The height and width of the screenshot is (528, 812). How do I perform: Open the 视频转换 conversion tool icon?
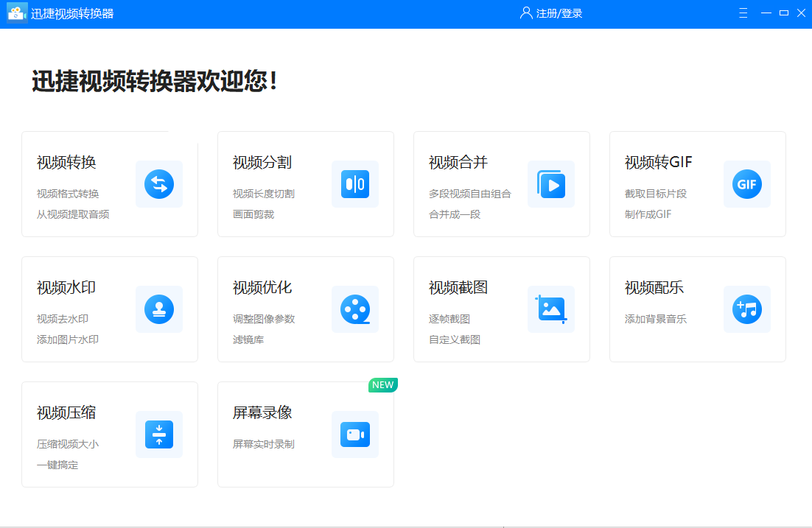[x=159, y=184]
